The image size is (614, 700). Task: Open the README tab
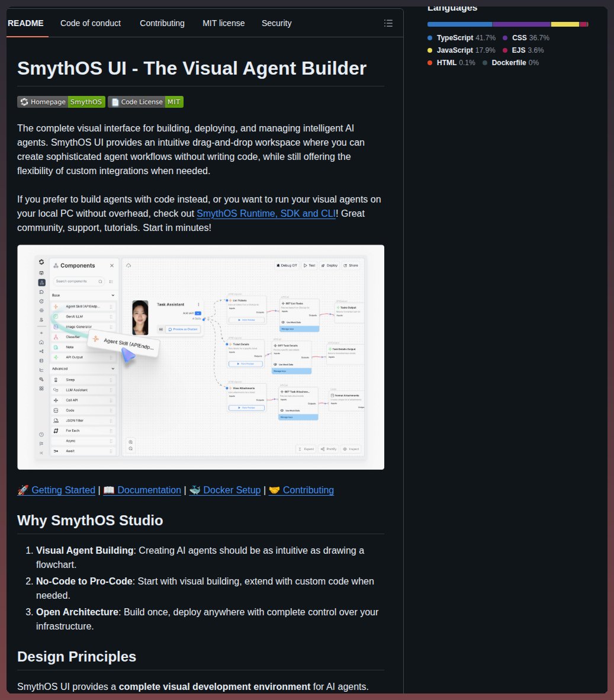pyautogui.click(x=25, y=23)
